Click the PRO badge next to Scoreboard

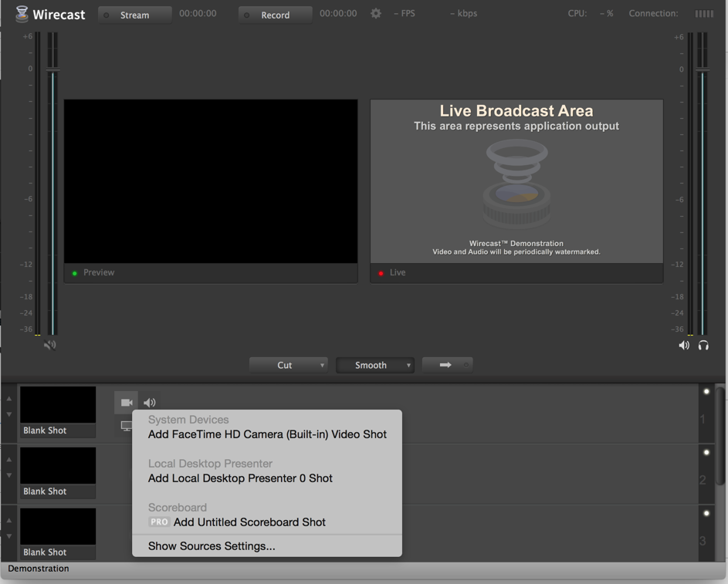tap(159, 522)
